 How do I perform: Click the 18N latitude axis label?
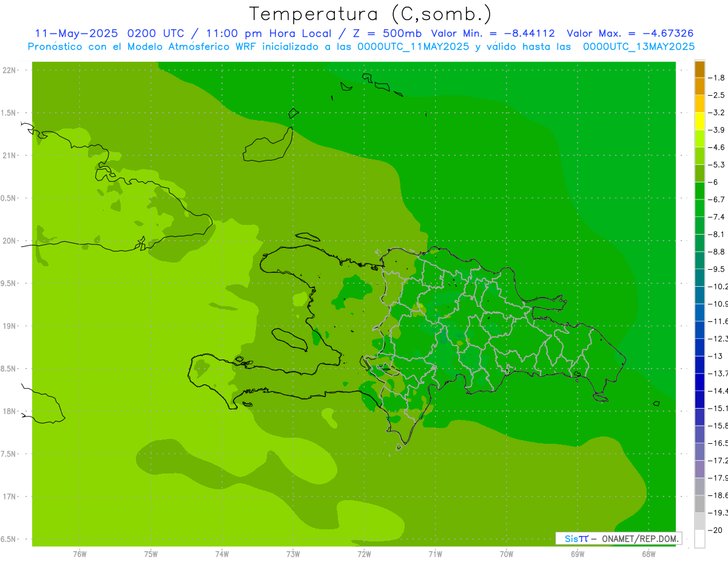tap(9, 411)
